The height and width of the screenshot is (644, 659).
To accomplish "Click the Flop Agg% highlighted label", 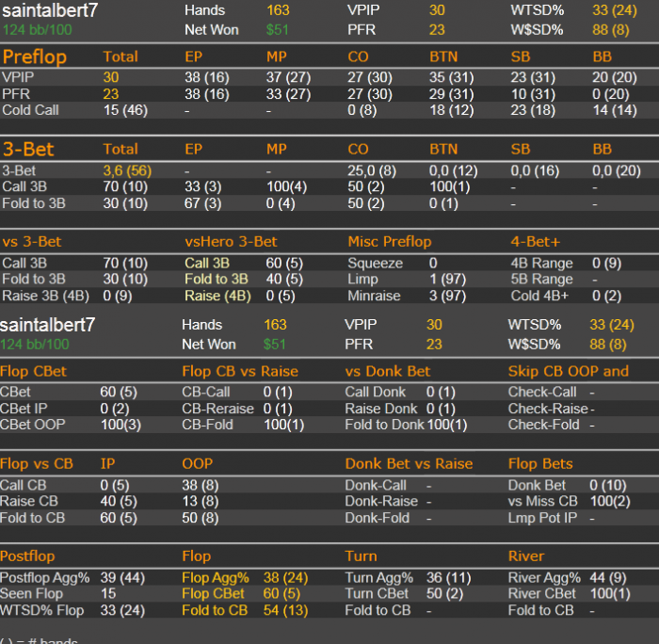I will (216, 577).
